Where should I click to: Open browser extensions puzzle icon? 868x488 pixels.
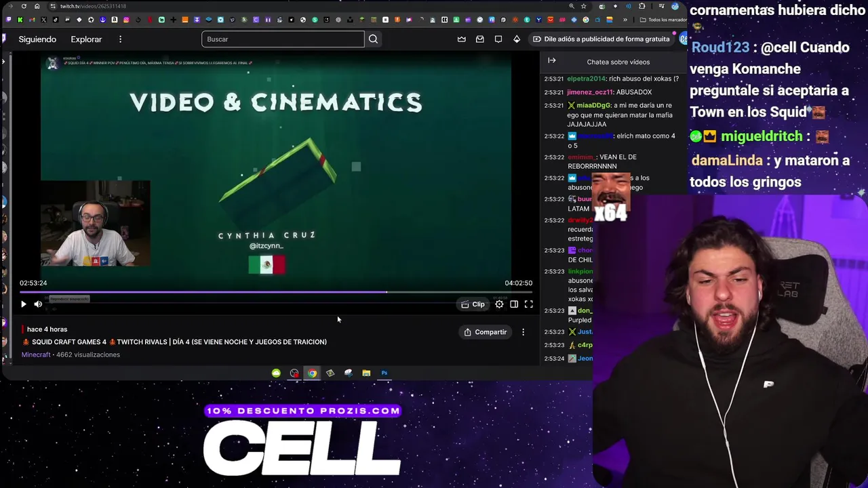point(642,6)
